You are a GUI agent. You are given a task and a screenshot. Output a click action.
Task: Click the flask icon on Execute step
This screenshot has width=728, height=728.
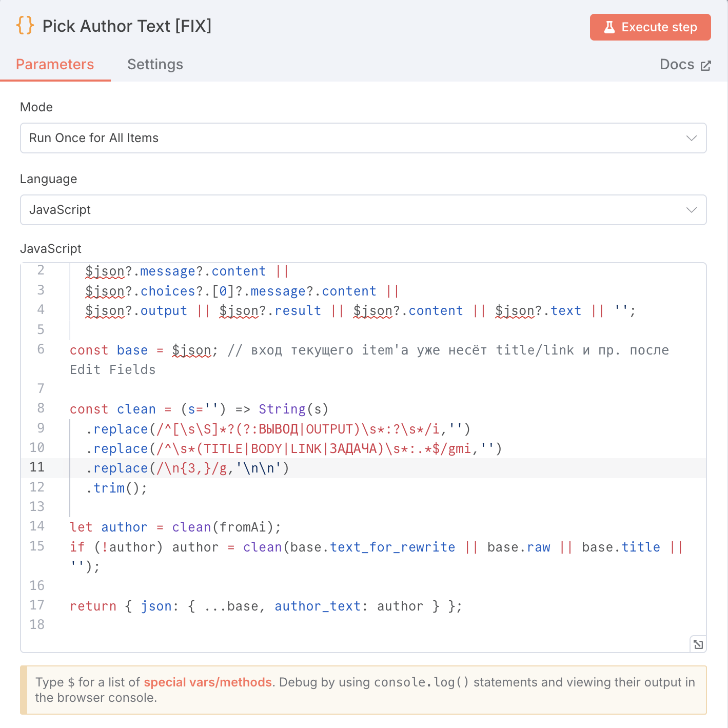609,27
